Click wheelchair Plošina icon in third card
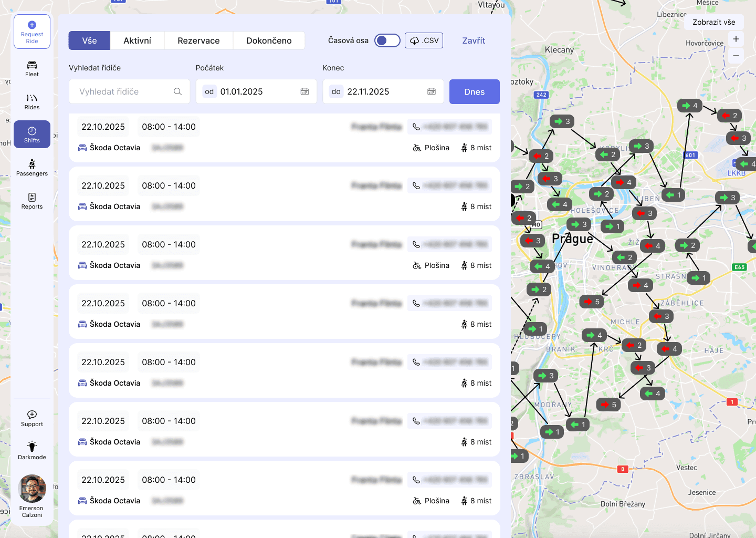 coord(417,265)
